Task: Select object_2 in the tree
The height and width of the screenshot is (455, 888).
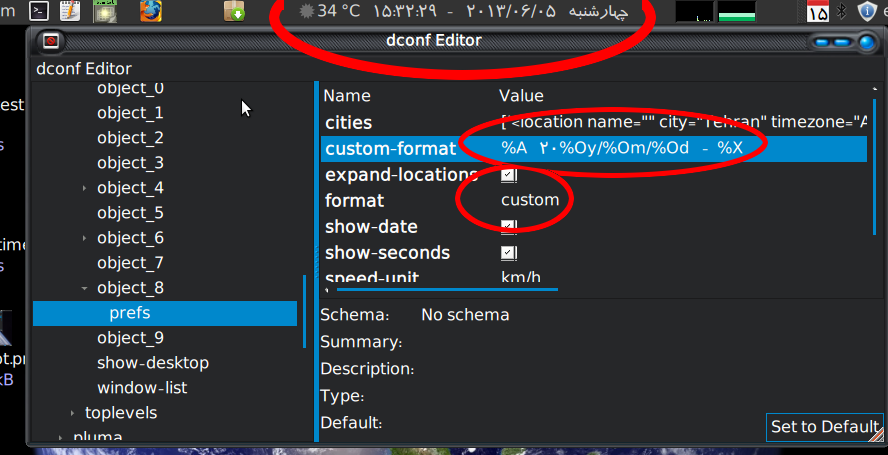Action: coord(130,138)
